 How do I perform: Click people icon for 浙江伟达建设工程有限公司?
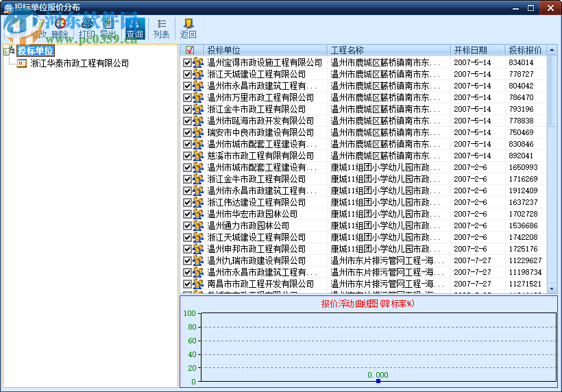[x=198, y=202]
